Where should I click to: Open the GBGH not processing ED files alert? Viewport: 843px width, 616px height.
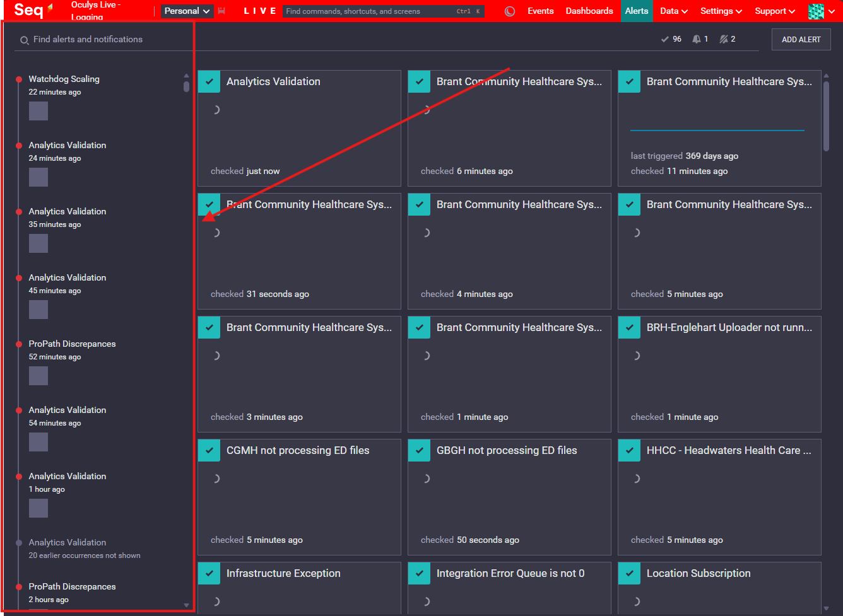coord(507,450)
